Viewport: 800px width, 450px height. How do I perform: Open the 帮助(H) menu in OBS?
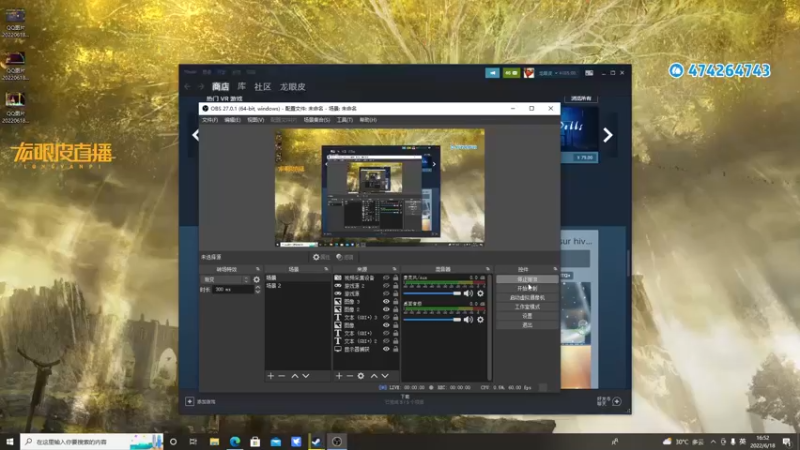click(x=368, y=120)
